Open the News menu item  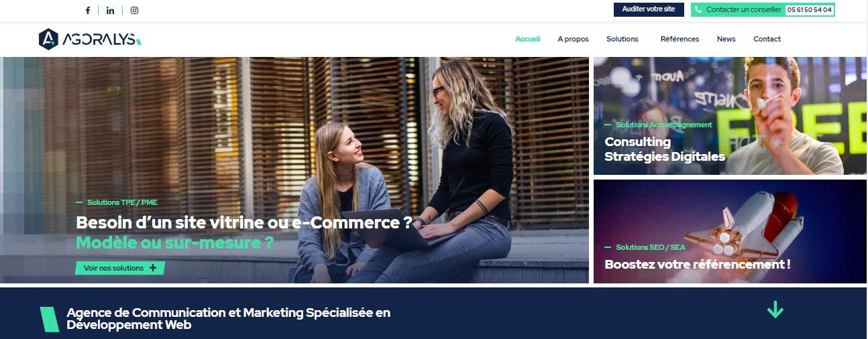coord(726,39)
